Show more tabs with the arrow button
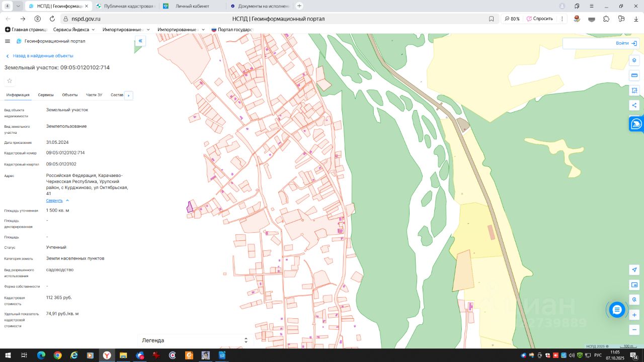The height and width of the screenshot is (362, 644). tap(128, 96)
